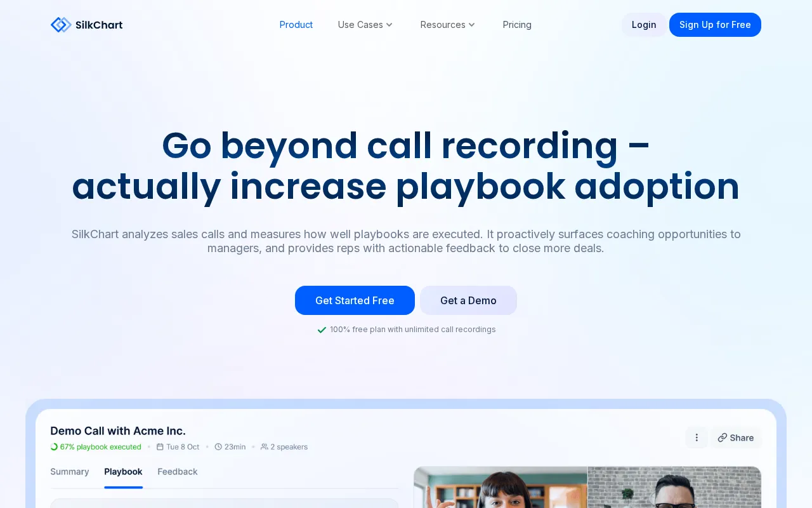Image resolution: width=812 pixels, height=508 pixels.
Task: Select the Playbook tab
Action: tap(123, 472)
